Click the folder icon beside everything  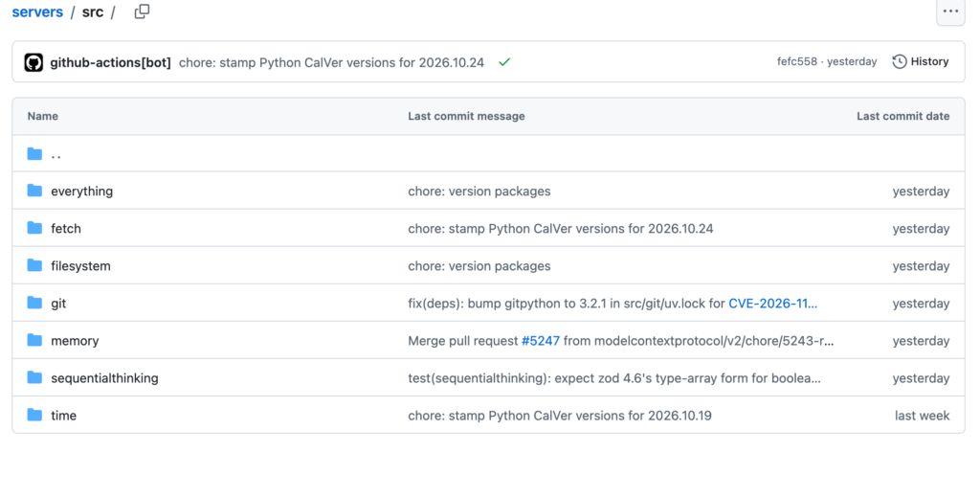coord(35,191)
